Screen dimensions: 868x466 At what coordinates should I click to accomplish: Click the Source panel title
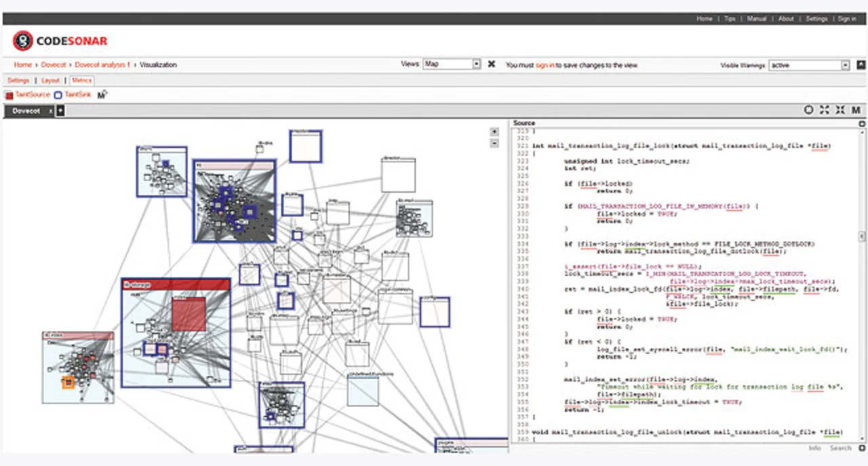tap(524, 123)
